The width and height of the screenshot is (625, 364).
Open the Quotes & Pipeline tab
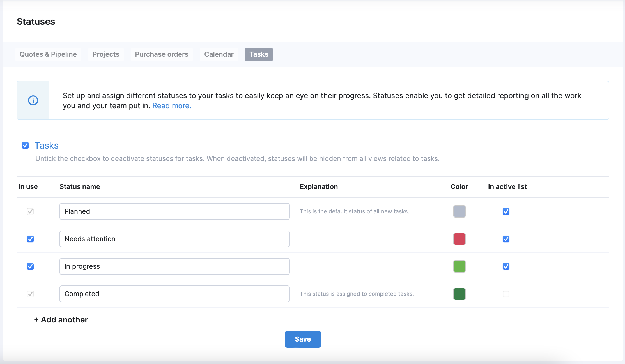(x=48, y=54)
